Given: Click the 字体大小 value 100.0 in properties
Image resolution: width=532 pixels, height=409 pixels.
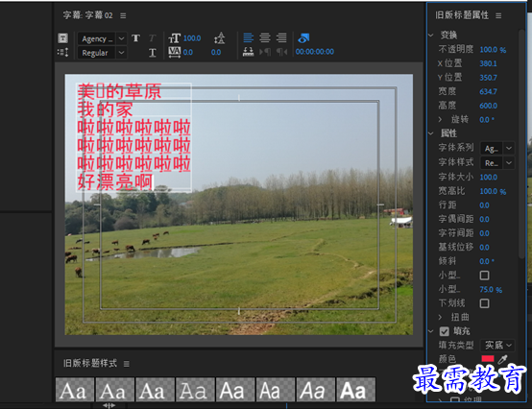Looking at the screenshot, I should [x=488, y=177].
